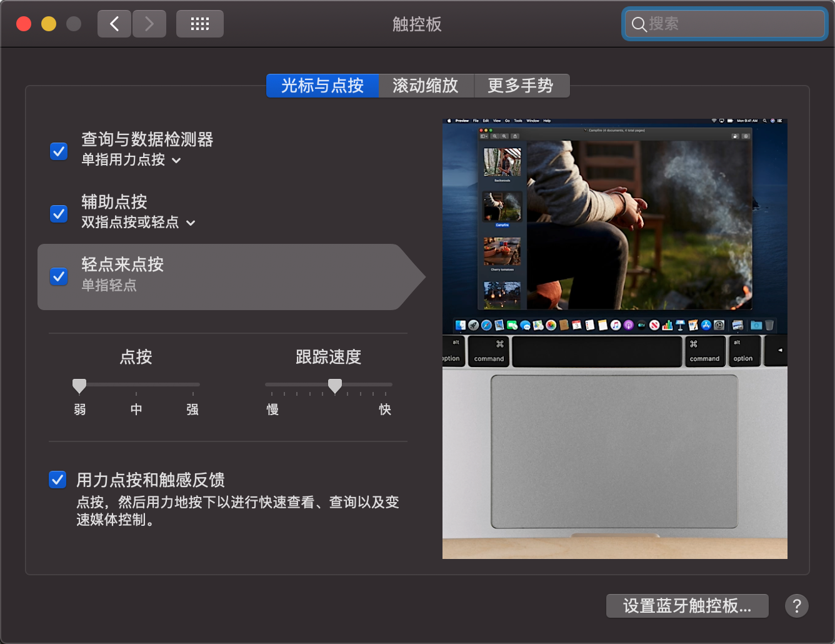Toggle the 轻点来点按 checkbox
This screenshot has height=644, width=835.
[59, 276]
